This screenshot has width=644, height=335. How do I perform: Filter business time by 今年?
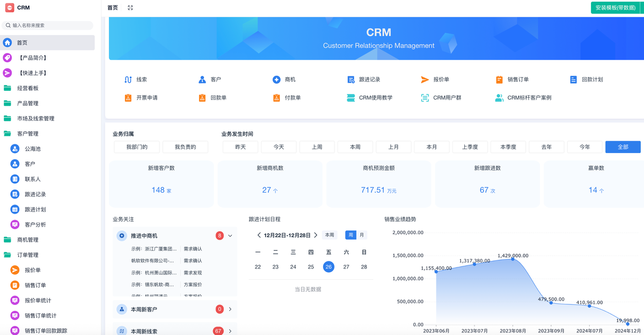pos(585,147)
